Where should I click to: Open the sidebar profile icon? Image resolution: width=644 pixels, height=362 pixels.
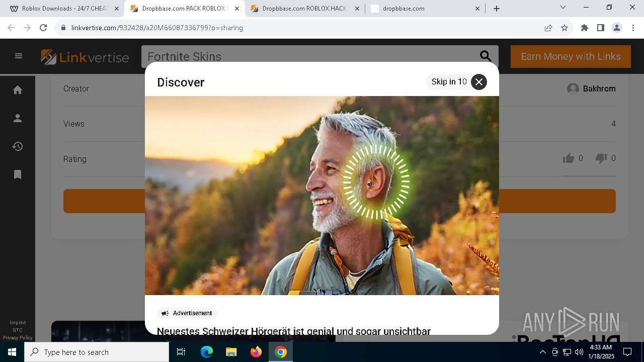click(x=18, y=118)
